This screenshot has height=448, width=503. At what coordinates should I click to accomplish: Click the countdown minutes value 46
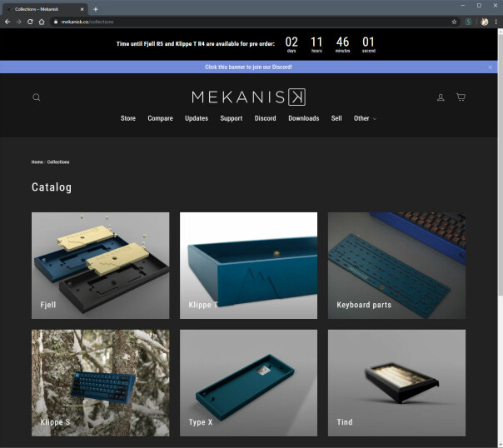pyautogui.click(x=342, y=42)
